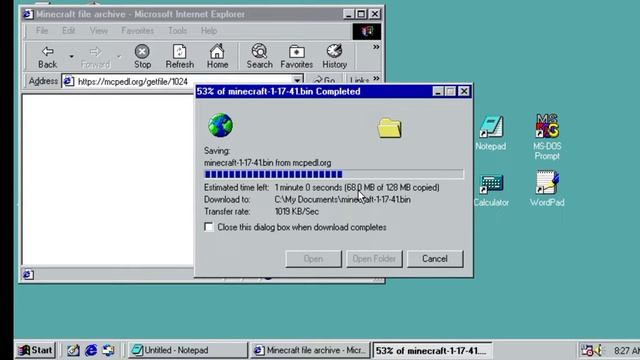Click the folder icon in the download dialog
Viewport: 640px width, 360px height.
point(389,128)
